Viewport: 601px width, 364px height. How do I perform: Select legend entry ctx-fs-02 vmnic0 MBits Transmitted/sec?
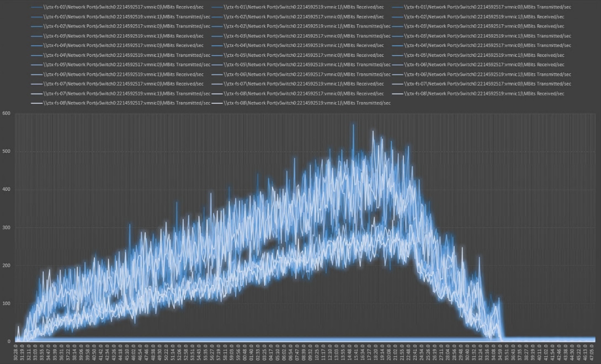tap(121, 26)
